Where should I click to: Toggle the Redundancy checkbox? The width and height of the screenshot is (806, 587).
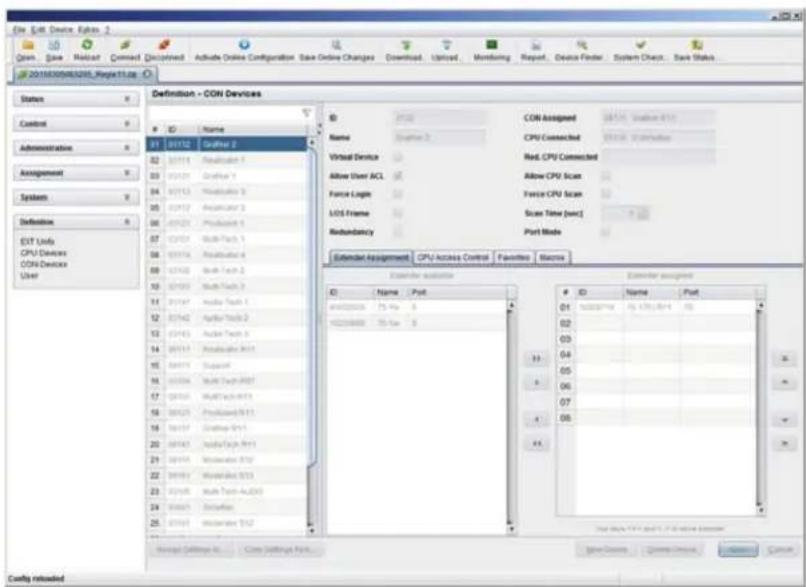pyautogui.click(x=397, y=232)
